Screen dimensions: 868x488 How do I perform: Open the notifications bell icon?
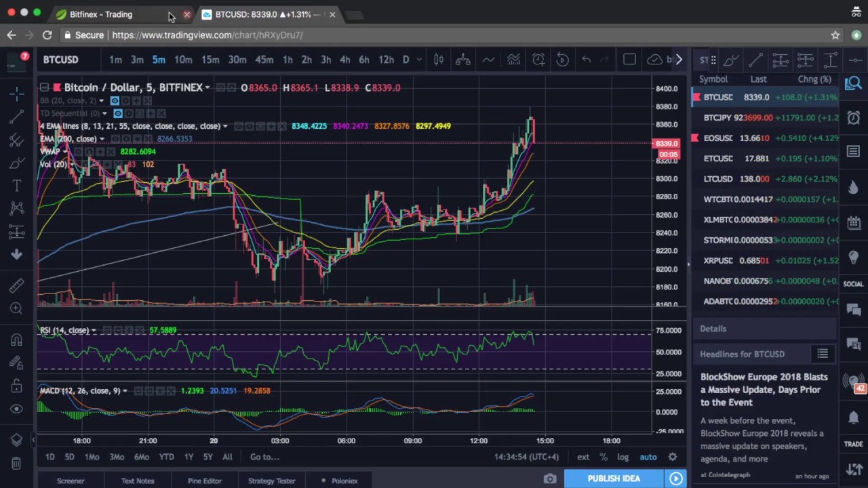[x=853, y=418]
